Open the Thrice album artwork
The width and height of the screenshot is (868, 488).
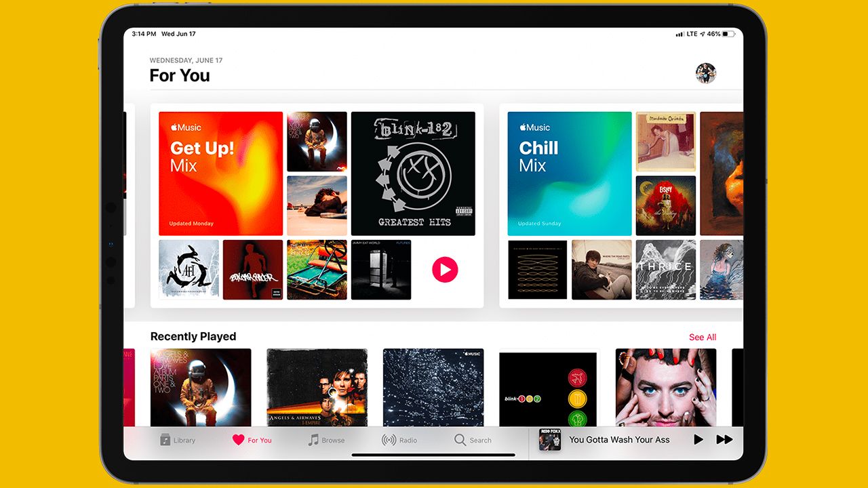[666, 270]
